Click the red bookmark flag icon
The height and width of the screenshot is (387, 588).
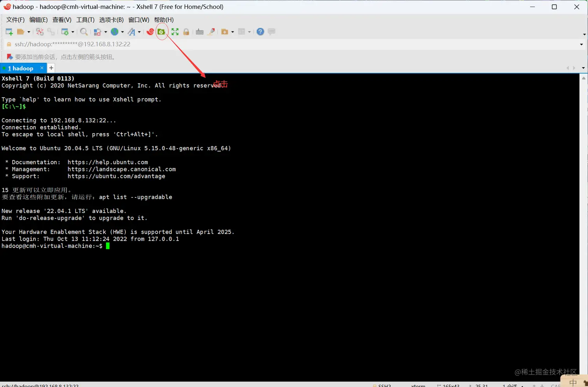10,57
